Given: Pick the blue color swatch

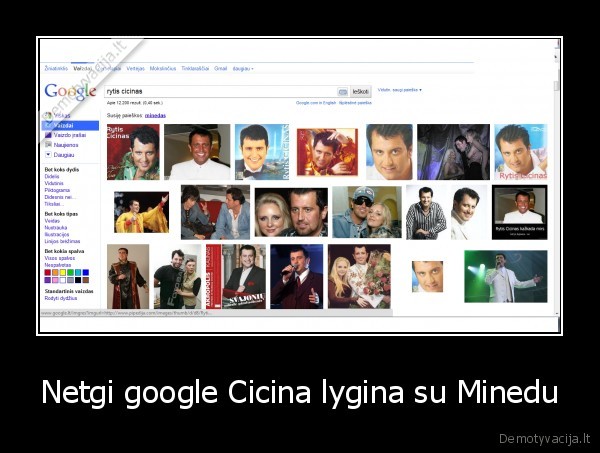Looking at the screenshot, I should click(86, 272).
